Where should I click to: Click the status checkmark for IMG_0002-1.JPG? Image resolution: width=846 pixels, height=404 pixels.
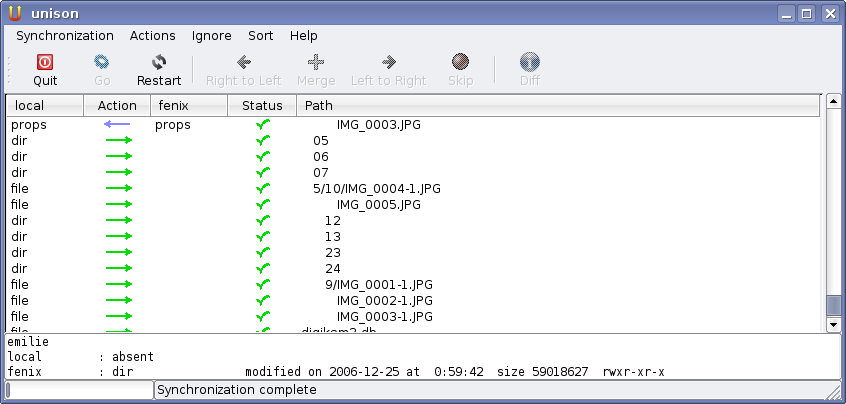click(x=263, y=299)
